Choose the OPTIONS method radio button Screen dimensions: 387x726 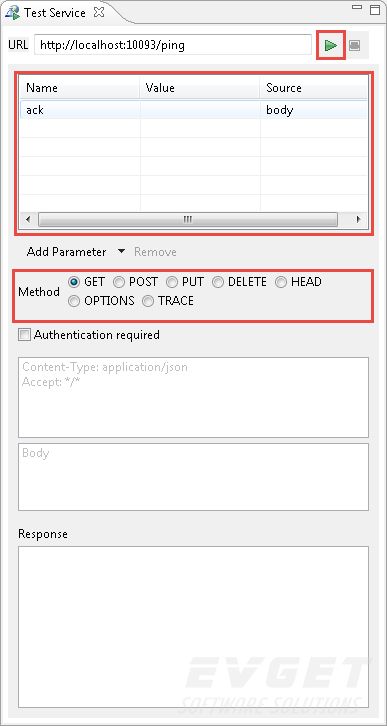coord(74,301)
